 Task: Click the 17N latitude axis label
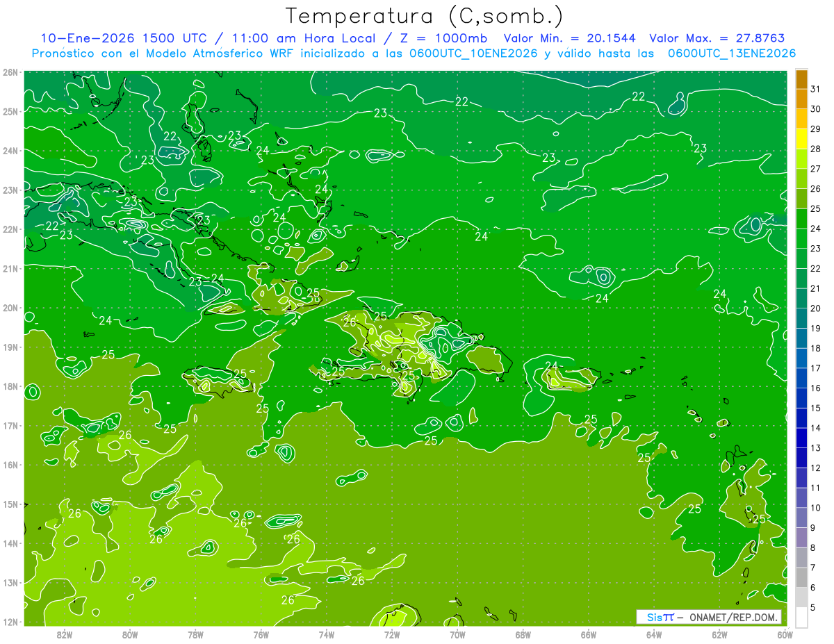point(10,425)
